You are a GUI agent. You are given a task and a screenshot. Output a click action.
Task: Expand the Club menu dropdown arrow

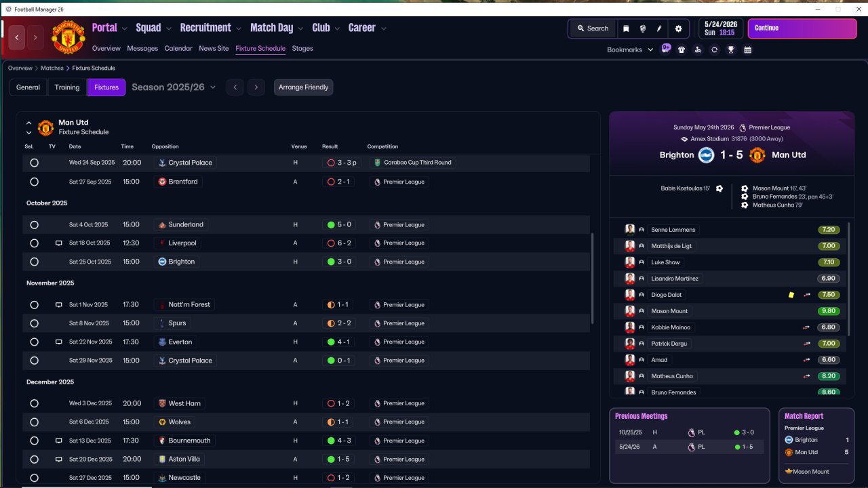coord(337,28)
